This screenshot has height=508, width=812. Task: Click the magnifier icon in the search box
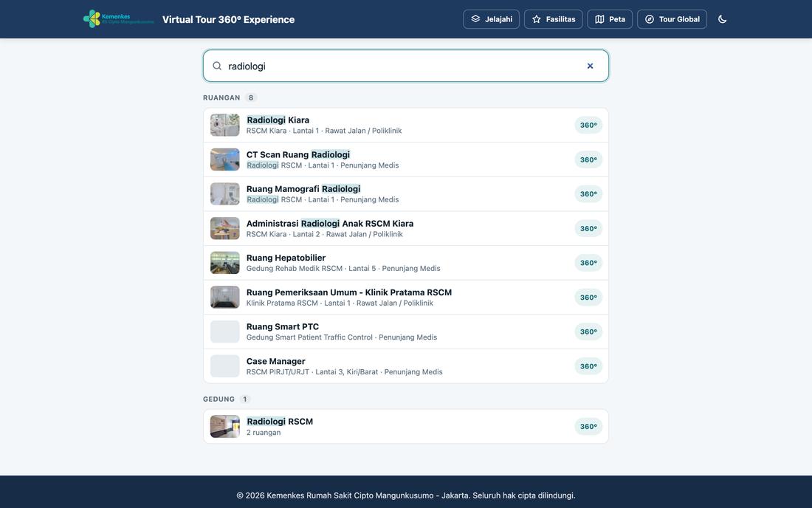pyautogui.click(x=217, y=66)
